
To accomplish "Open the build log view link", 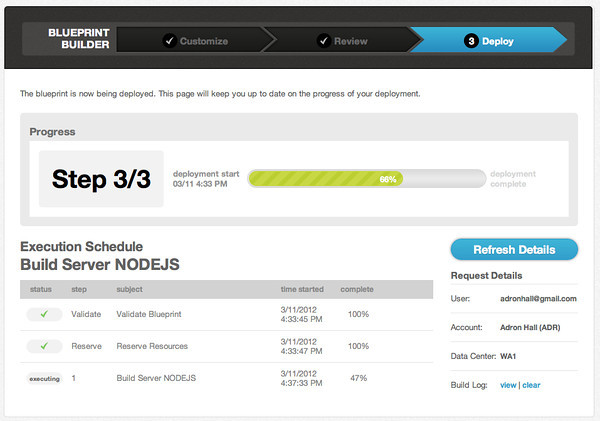I will coord(508,385).
